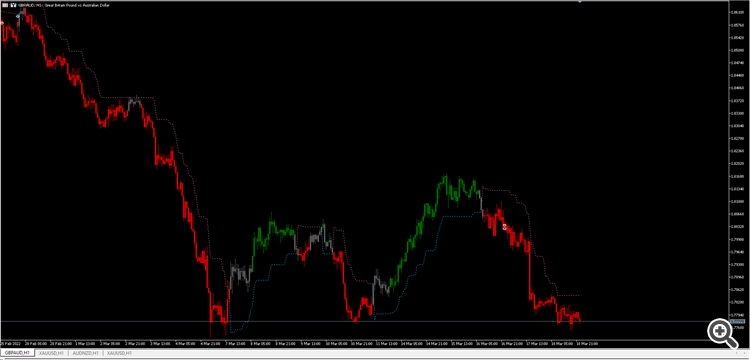The width and height of the screenshot is (750, 360).
Task: Click the '25 Feb 2022' date label
Action: pos(10,344)
